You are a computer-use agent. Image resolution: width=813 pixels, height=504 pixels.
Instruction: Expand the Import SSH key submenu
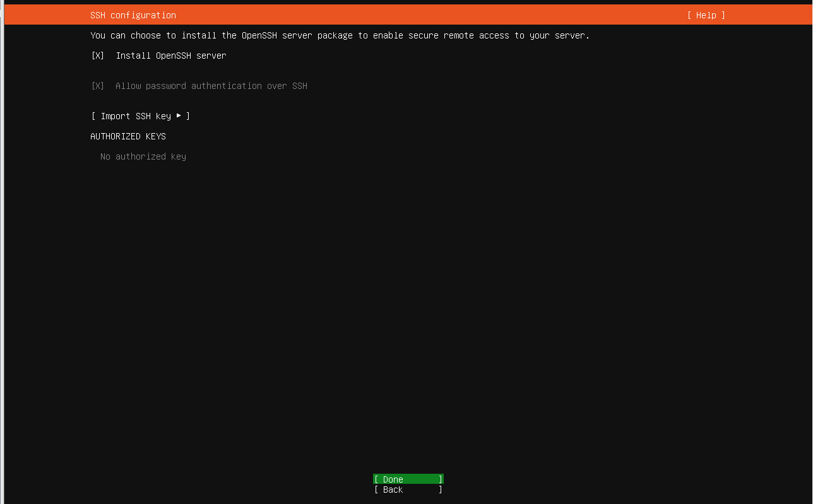coord(140,116)
